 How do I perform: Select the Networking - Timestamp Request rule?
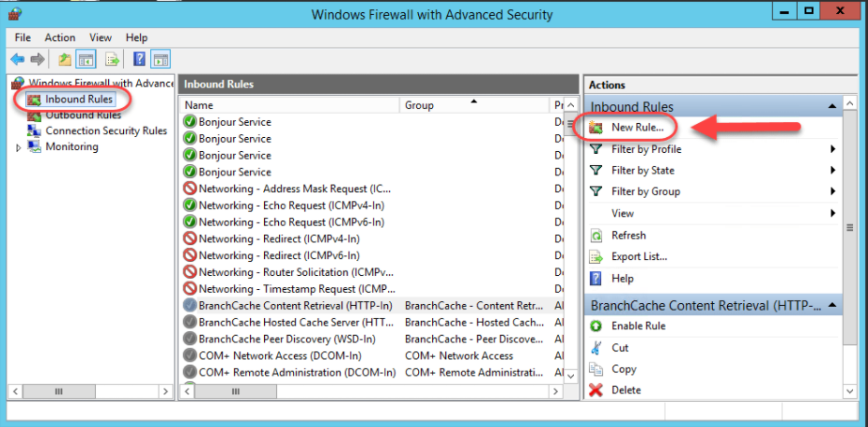(296, 289)
